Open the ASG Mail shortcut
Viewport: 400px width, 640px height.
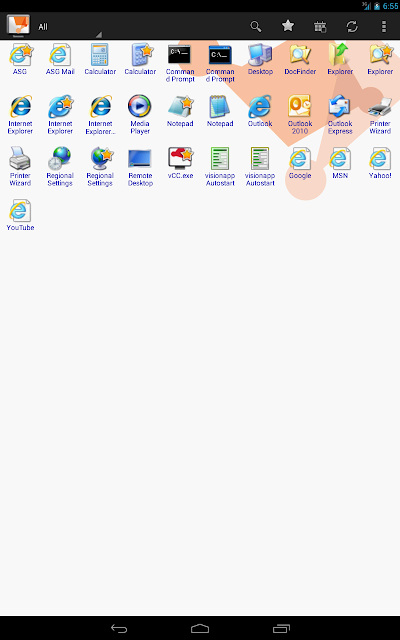(x=60, y=59)
